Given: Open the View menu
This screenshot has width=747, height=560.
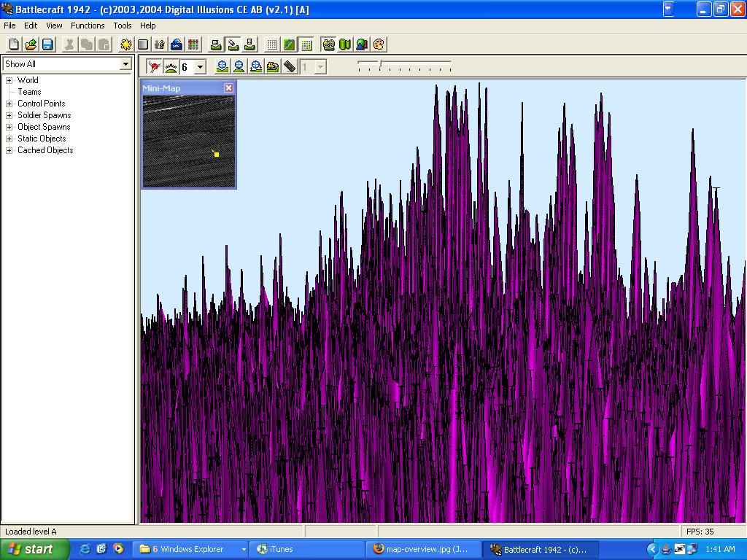Looking at the screenshot, I should (54, 26).
